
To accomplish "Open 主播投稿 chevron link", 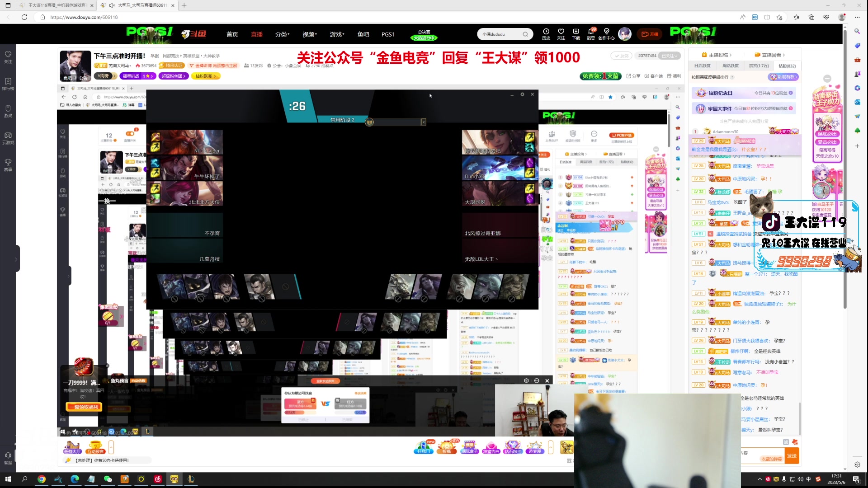I will (716, 55).
